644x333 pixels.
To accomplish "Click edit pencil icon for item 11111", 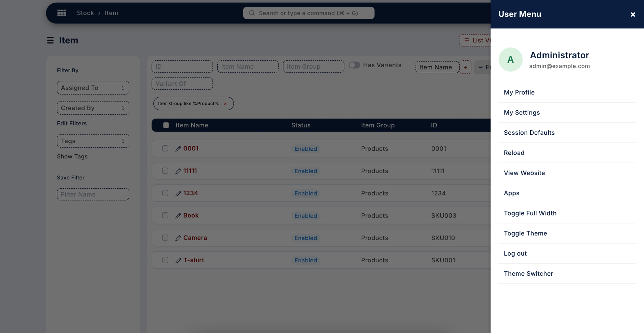I will point(178,171).
